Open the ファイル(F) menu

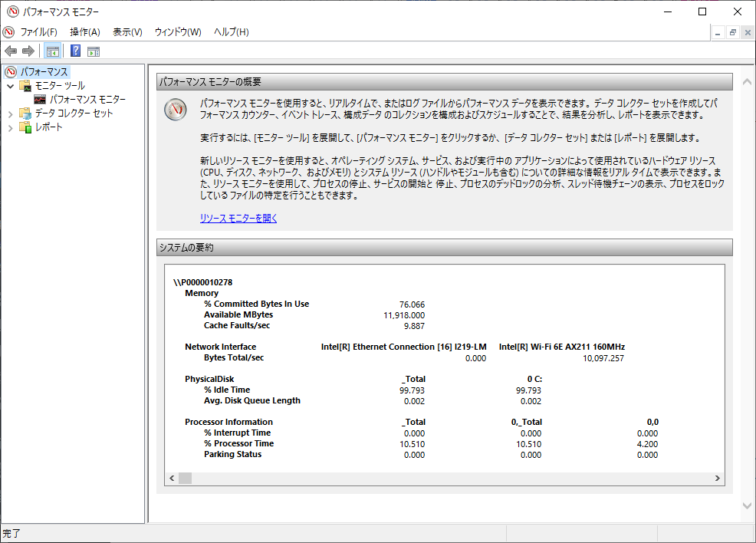38,32
